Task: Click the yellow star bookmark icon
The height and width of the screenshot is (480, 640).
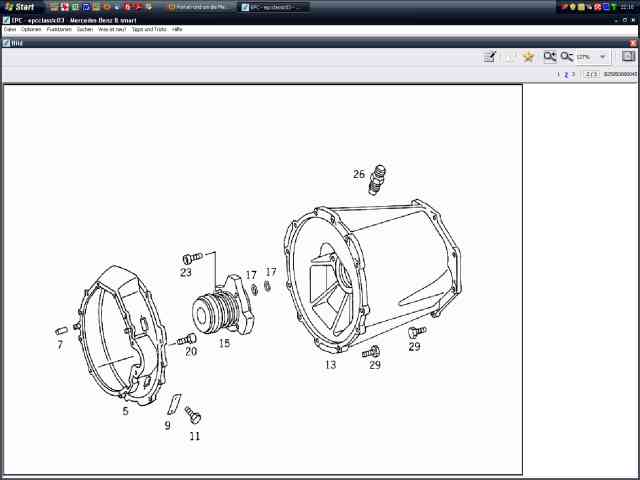Action: [x=528, y=57]
